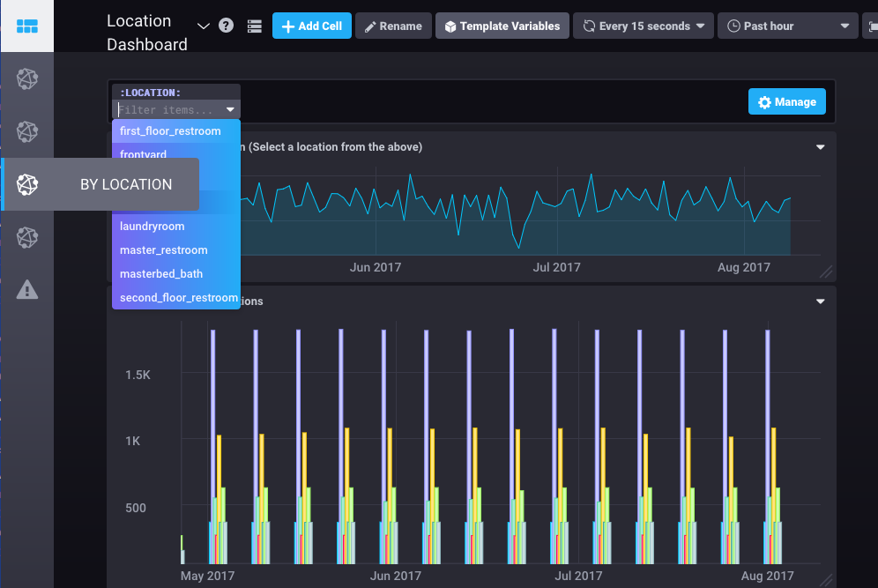Open the bar chart cell options caret
This screenshot has height=588, width=878.
coord(821,301)
